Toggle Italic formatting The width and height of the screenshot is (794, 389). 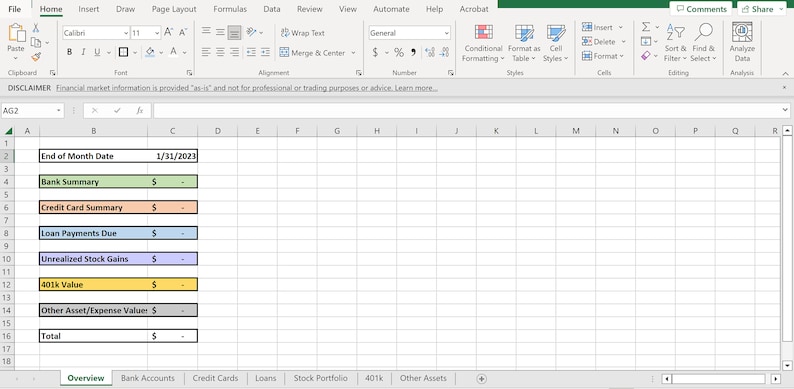[x=83, y=52]
